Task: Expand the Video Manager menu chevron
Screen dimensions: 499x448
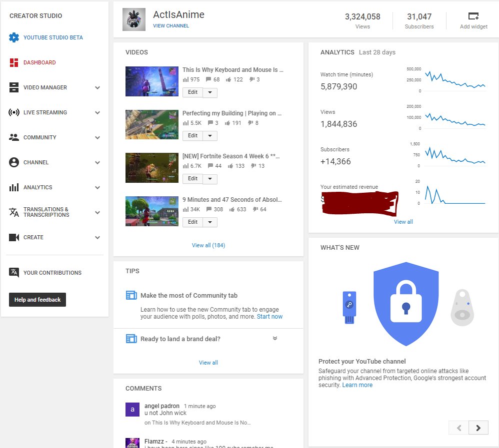Action: pyautogui.click(x=97, y=88)
